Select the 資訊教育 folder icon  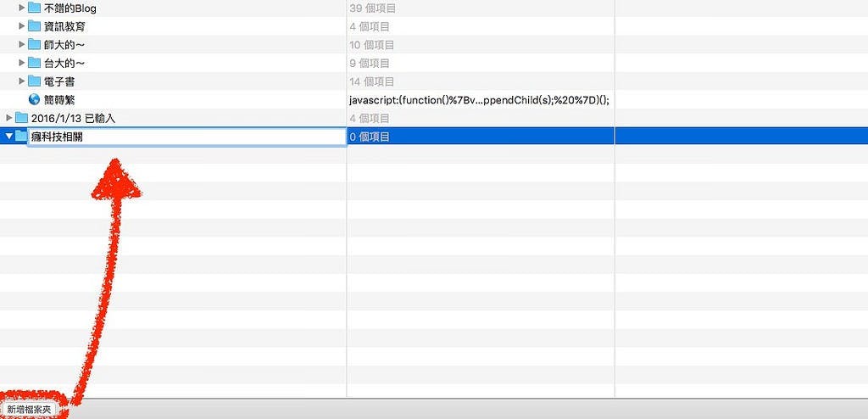pos(34,26)
